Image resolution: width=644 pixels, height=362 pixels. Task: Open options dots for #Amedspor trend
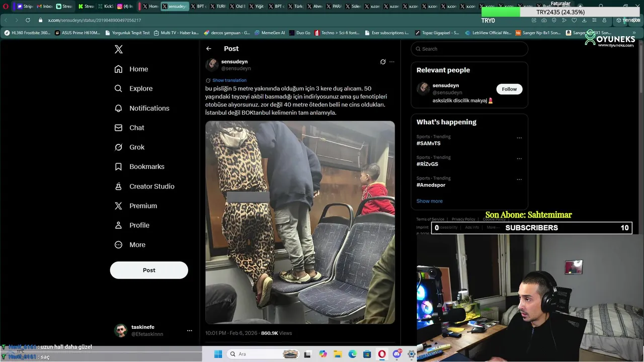click(x=519, y=179)
